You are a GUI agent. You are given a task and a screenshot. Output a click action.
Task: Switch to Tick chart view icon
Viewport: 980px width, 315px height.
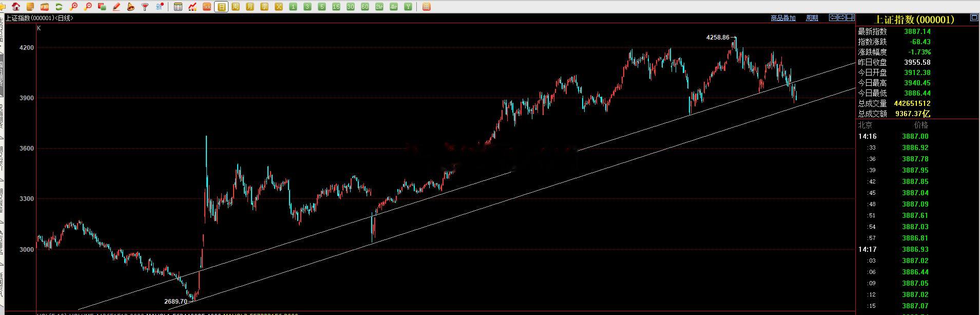pyautogui.click(x=207, y=7)
